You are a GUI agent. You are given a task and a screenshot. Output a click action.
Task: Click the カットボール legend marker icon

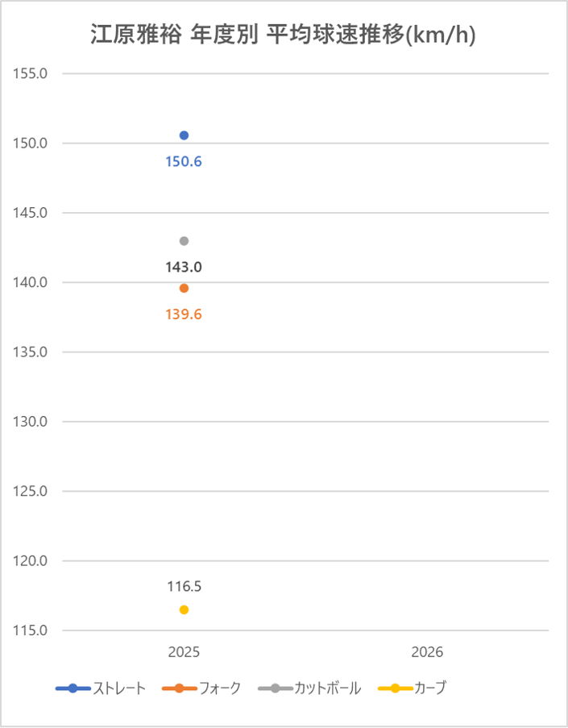[x=276, y=688]
